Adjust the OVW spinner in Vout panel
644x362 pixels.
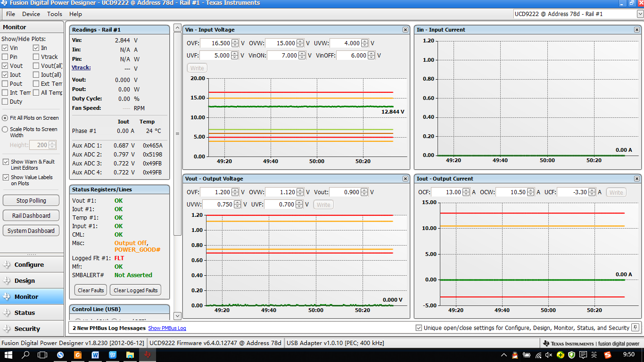(x=300, y=192)
